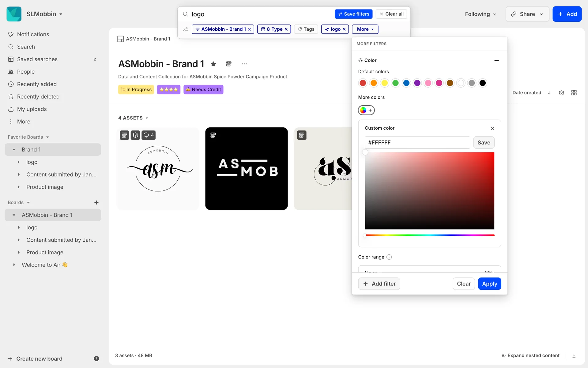Go to Recently deleted
This screenshot has height=368, width=588.
point(38,97)
